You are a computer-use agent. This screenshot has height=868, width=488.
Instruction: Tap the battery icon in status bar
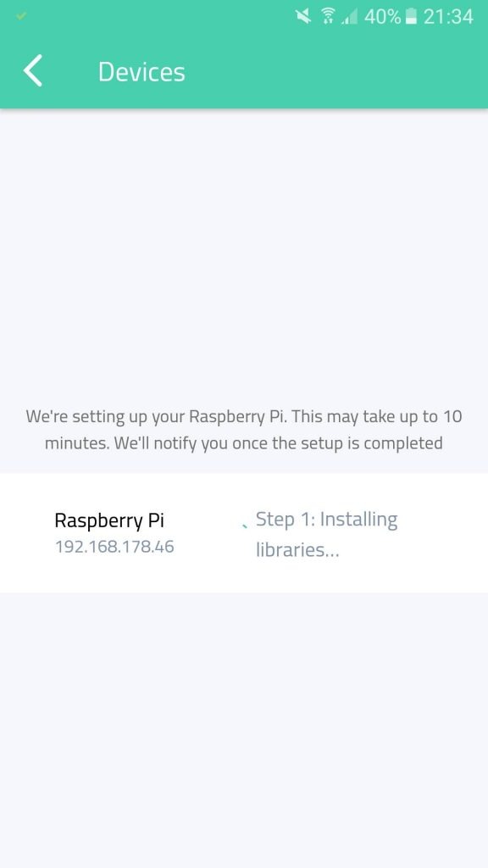click(411, 17)
